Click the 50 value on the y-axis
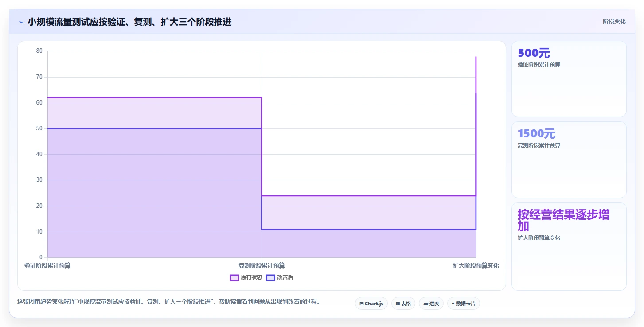Screen dimensions: 644x327 click(x=39, y=128)
